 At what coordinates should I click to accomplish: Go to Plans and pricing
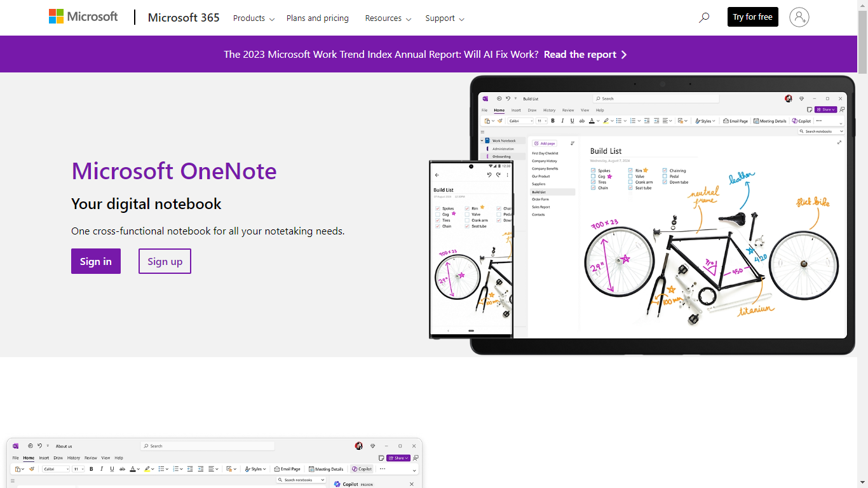coord(317,18)
